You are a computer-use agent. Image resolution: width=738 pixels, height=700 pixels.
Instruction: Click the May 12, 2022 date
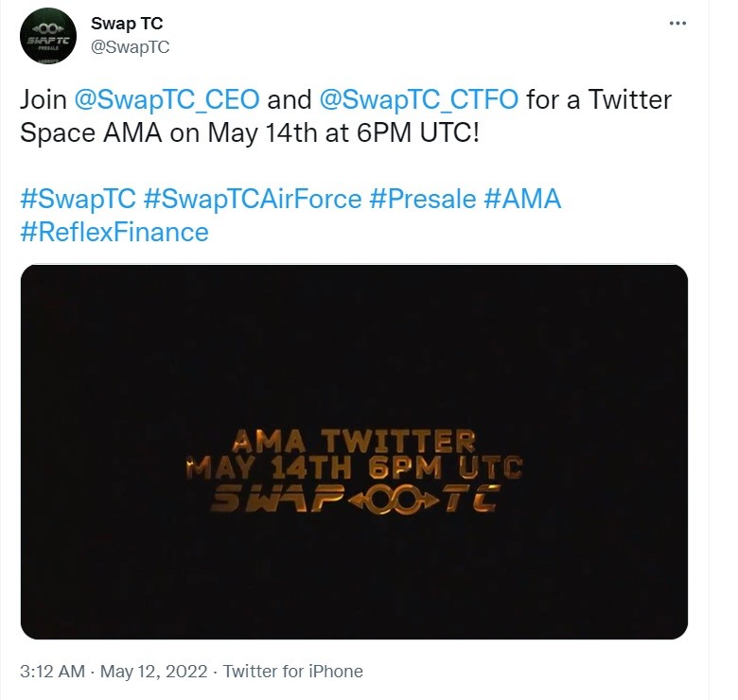coord(153,672)
